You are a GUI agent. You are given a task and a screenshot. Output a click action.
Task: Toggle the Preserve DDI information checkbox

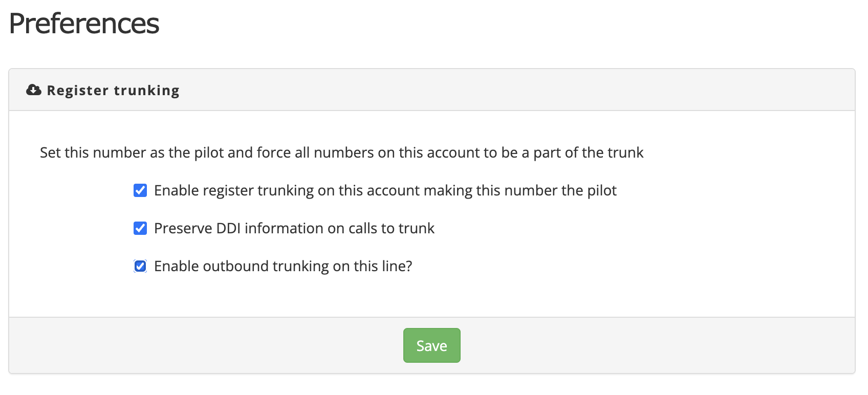[140, 228]
